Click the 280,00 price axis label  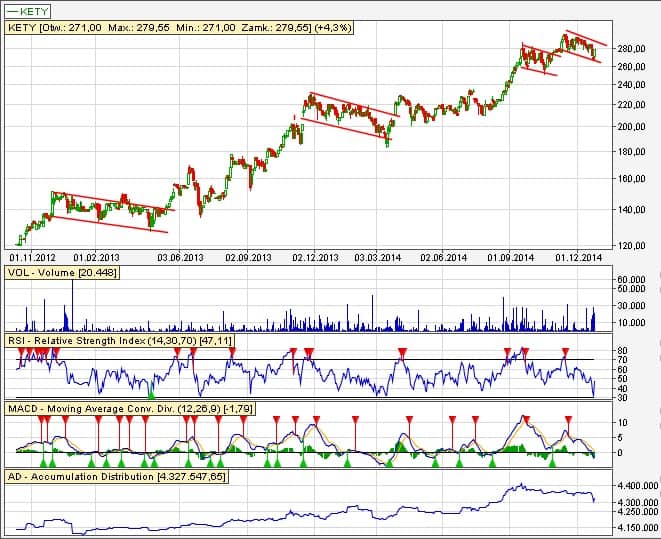(630, 48)
